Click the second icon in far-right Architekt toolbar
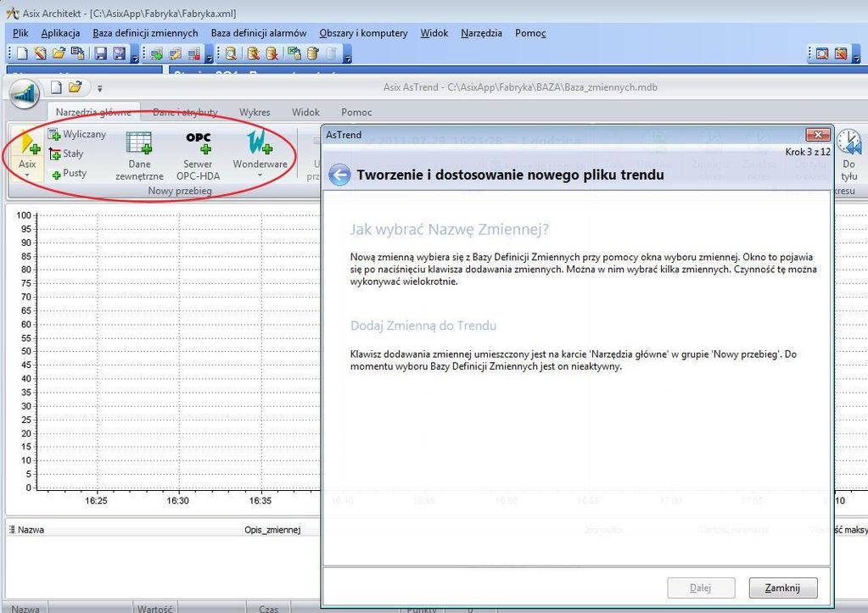 tap(841, 53)
